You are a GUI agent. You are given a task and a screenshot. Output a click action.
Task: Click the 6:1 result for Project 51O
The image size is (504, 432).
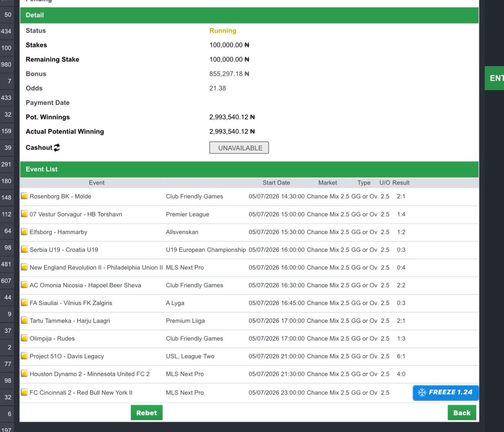click(x=401, y=356)
